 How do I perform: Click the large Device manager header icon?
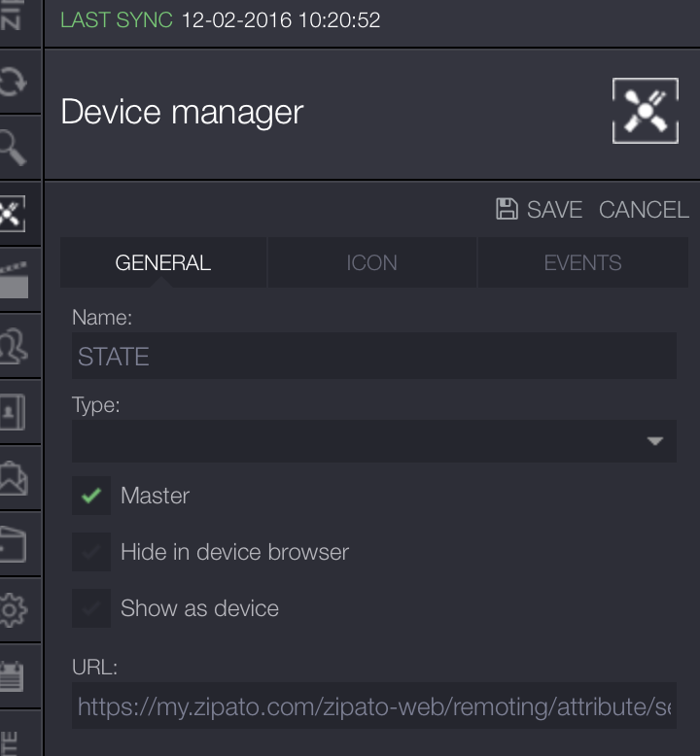coord(645,112)
